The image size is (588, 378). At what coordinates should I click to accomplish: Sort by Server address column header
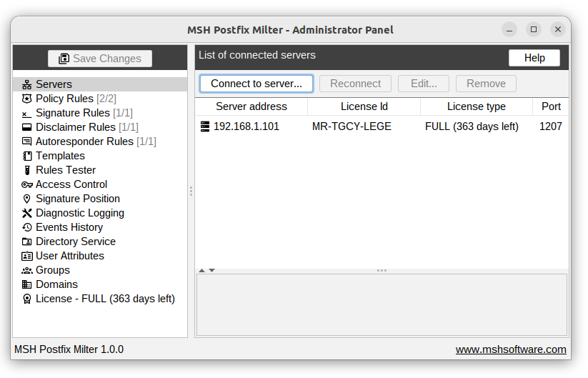(251, 106)
